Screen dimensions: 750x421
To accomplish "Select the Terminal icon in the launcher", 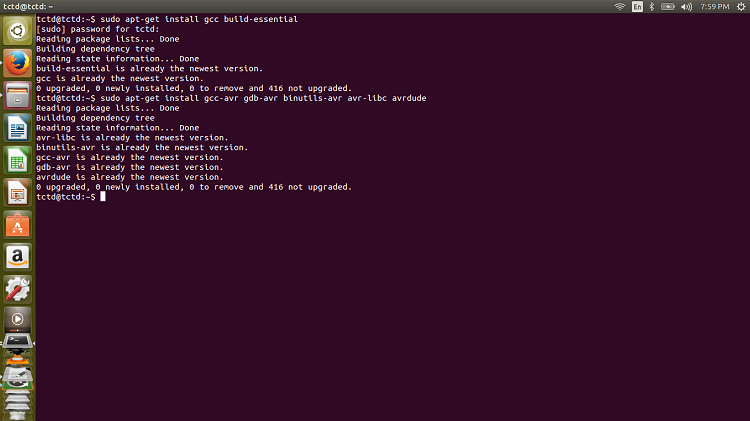I will pos(17,342).
